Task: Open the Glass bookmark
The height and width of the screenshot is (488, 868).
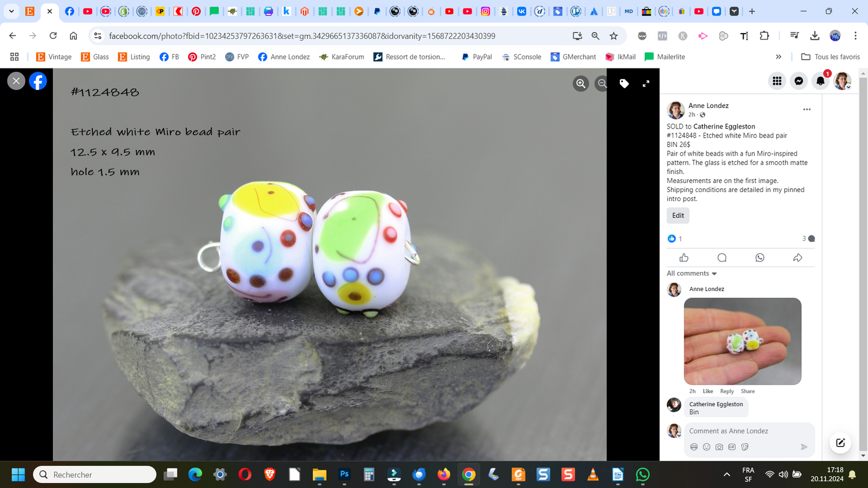Action: [x=95, y=57]
